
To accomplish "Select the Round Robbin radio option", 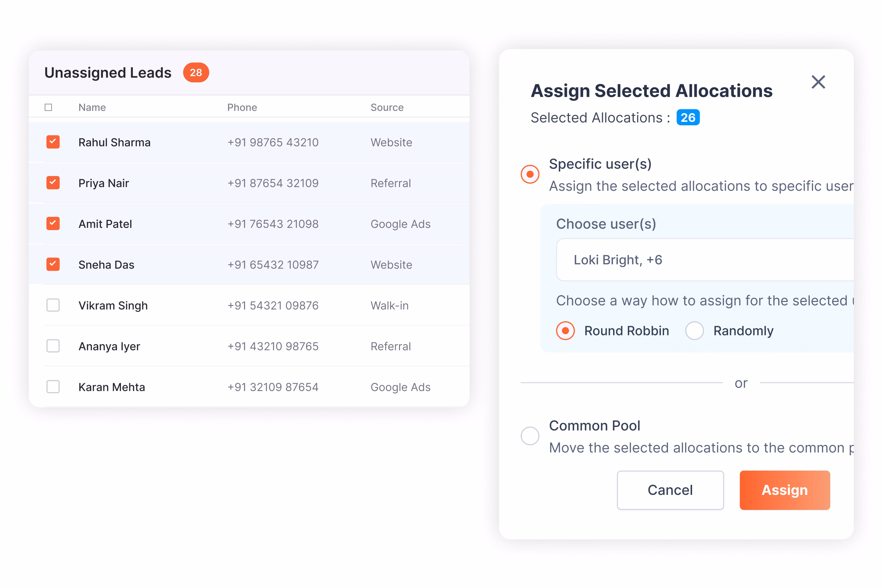I will pos(565,331).
